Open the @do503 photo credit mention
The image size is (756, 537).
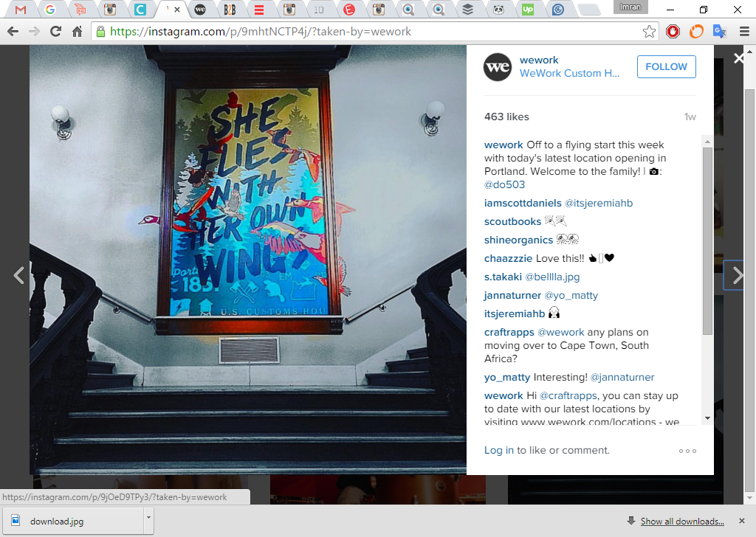coord(504,185)
